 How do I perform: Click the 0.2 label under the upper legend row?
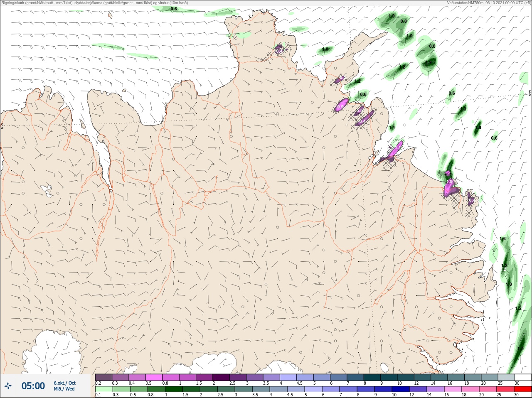pyautogui.click(x=98, y=383)
